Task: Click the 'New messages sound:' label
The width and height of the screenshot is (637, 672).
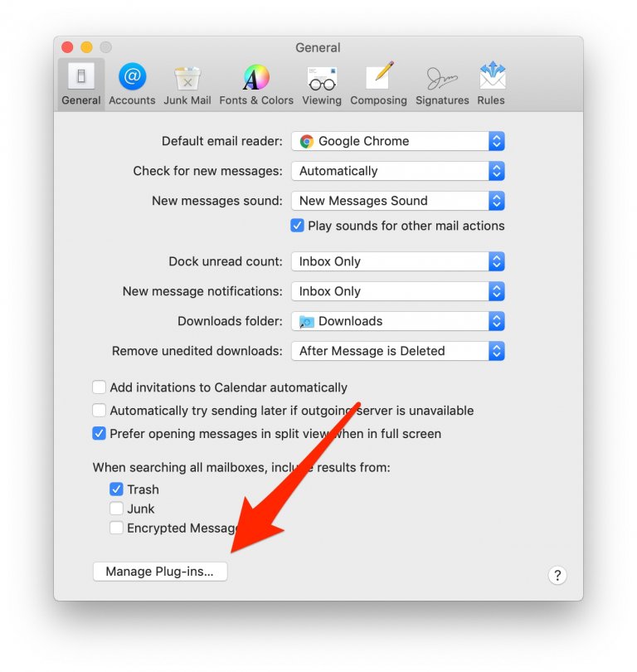Action: point(217,201)
